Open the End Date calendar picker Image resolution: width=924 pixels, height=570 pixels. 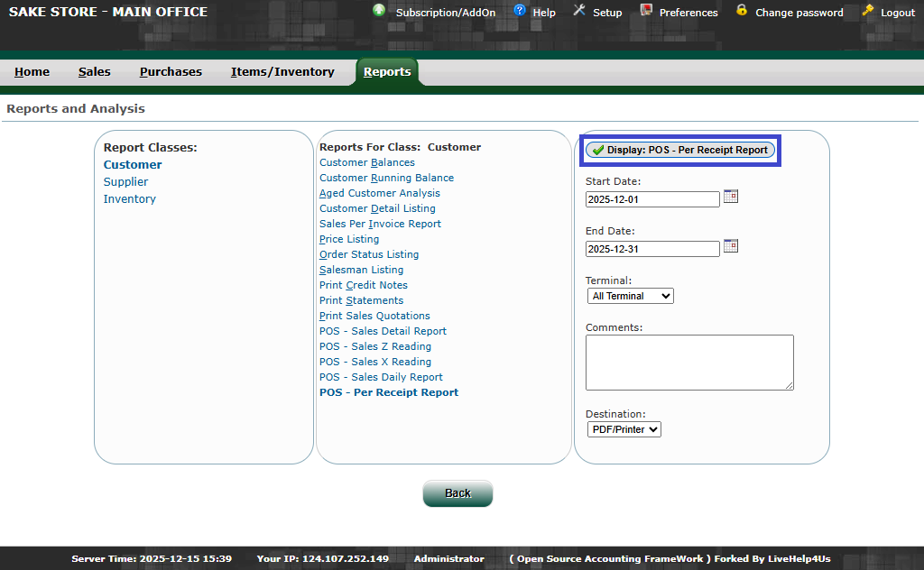click(731, 246)
